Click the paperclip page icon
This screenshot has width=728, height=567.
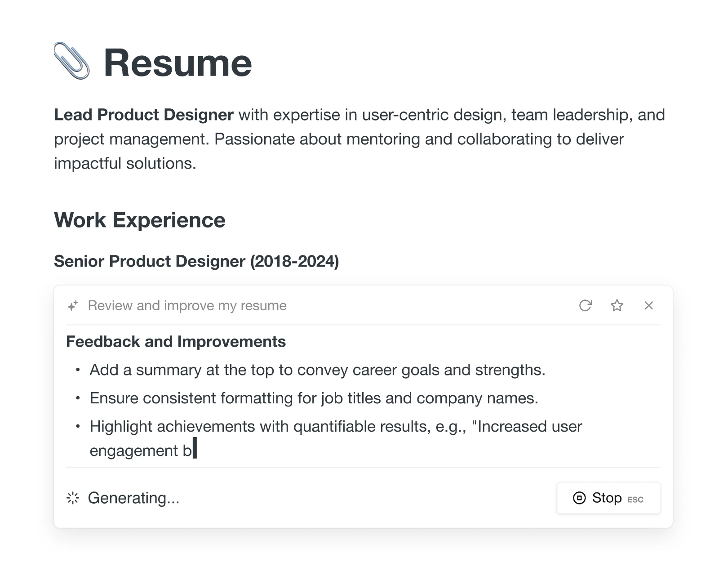[71, 61]
